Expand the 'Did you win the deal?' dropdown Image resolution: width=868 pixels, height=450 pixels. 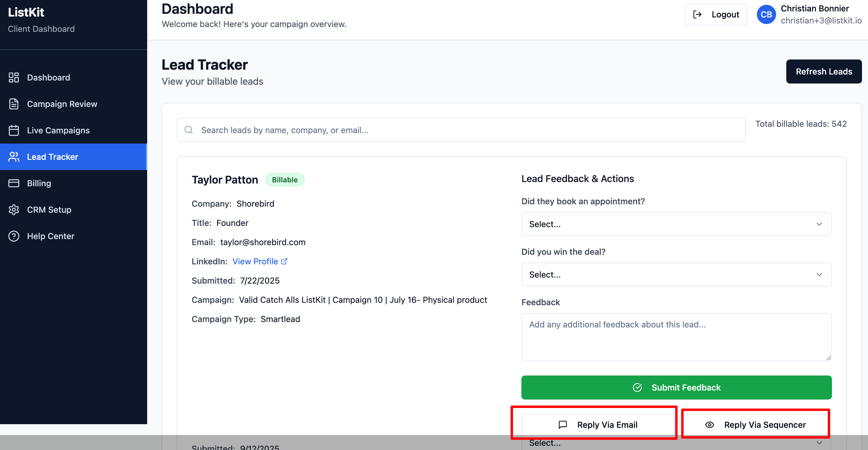676,274
